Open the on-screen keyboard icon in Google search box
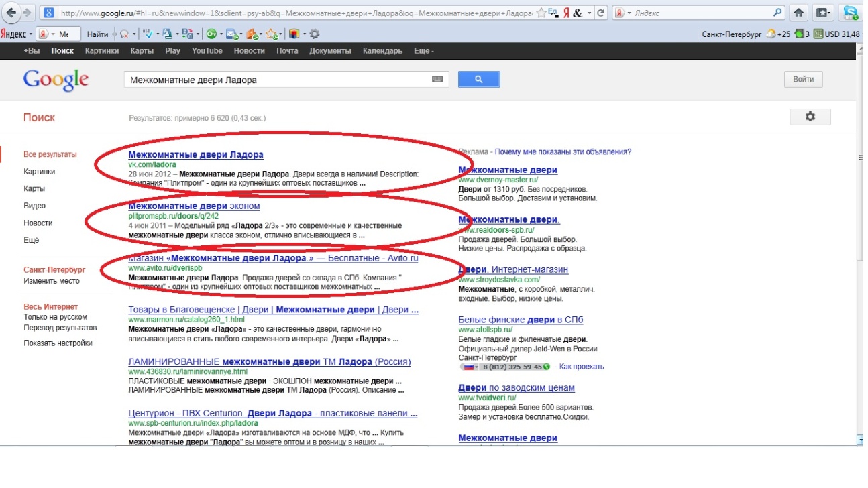 click(437, 80)
